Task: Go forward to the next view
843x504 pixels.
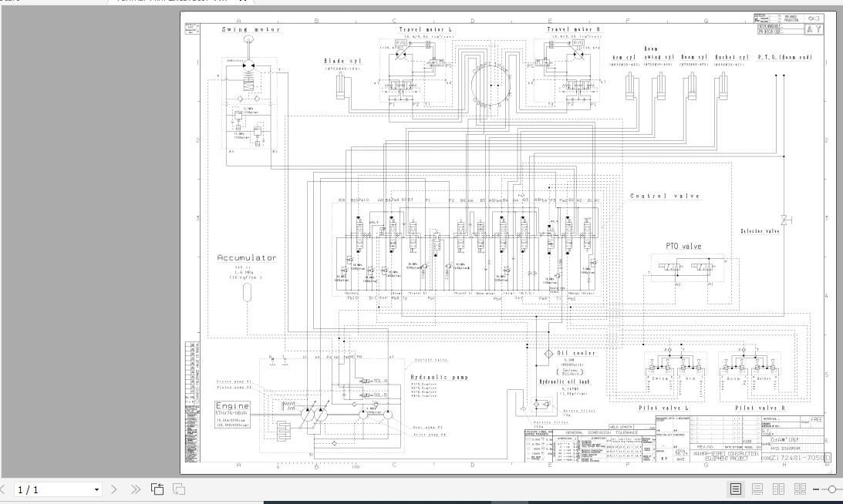Action: point(178,489)
